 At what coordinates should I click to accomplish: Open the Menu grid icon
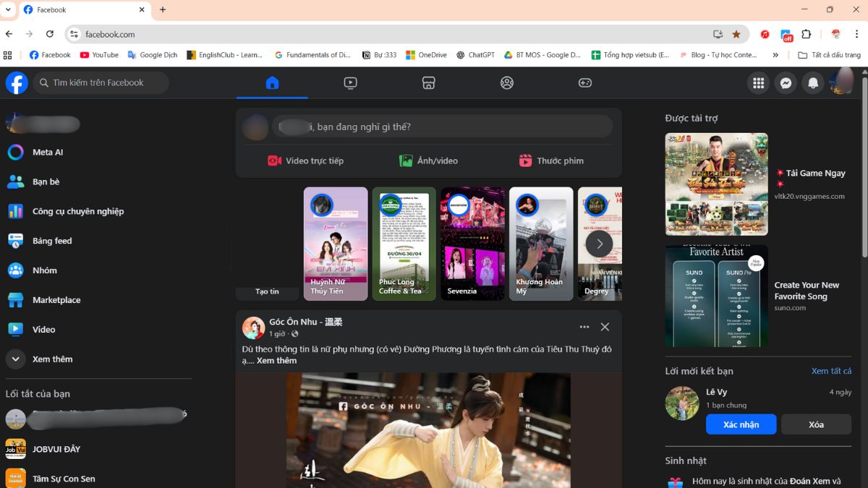point(758,83)
